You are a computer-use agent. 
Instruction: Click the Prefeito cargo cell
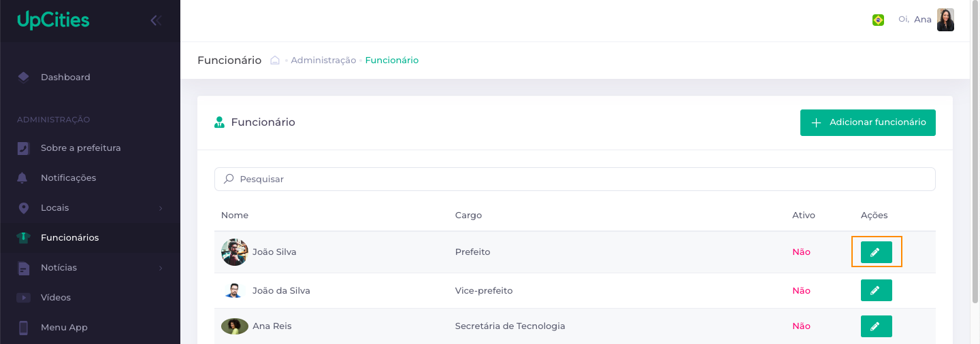coord(473,252)
